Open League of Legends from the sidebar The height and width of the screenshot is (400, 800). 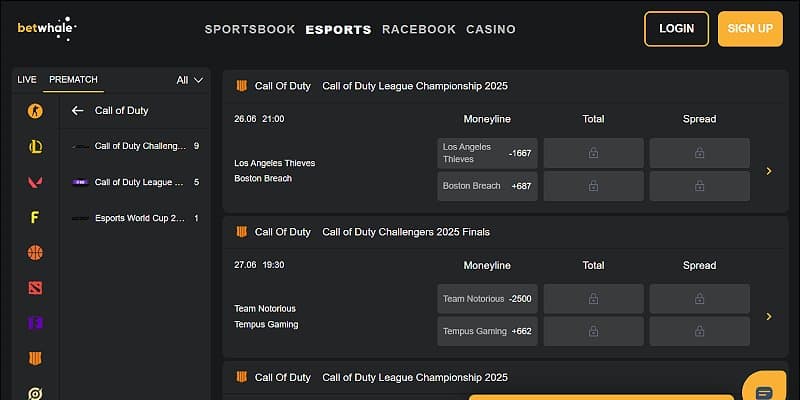coord(35,147)
